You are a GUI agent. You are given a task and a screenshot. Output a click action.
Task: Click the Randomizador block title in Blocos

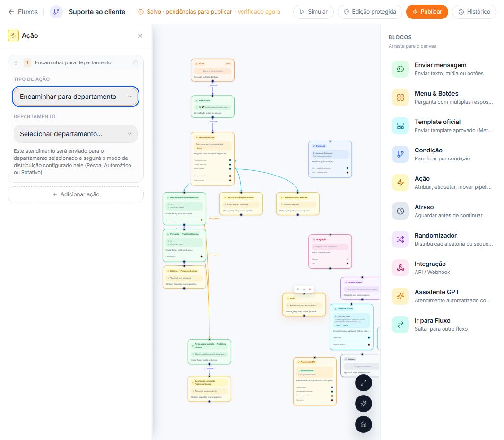435,235
